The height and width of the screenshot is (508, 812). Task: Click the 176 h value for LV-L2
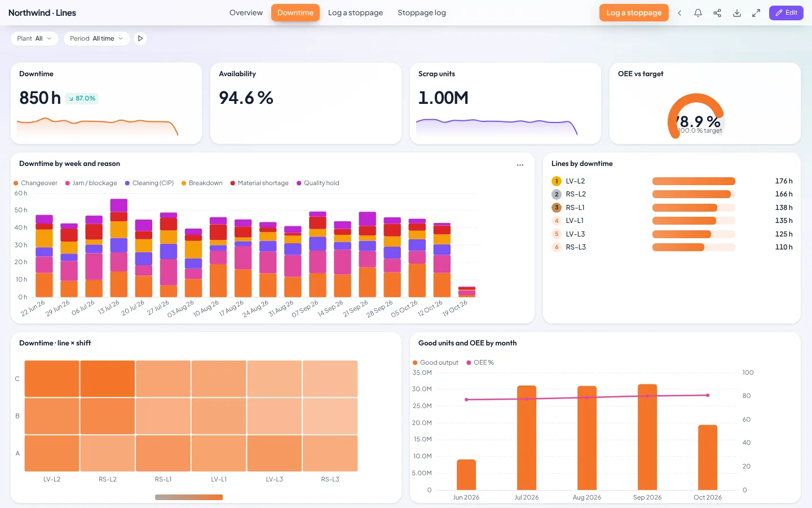[x=784, y=181]
